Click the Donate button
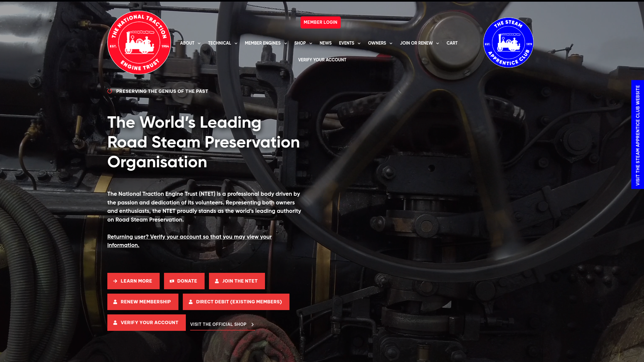 coord(184,281)
